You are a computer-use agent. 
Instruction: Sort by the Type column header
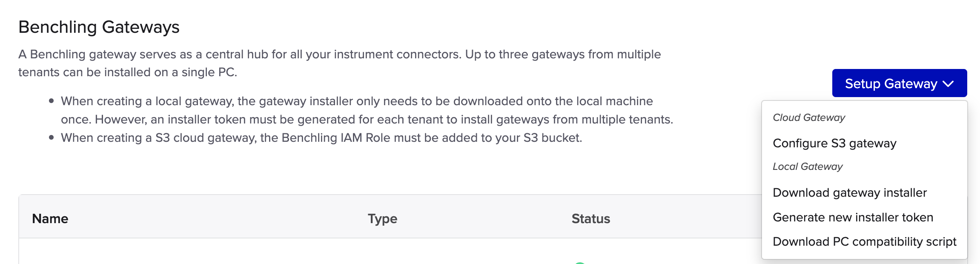pos(382,218)
